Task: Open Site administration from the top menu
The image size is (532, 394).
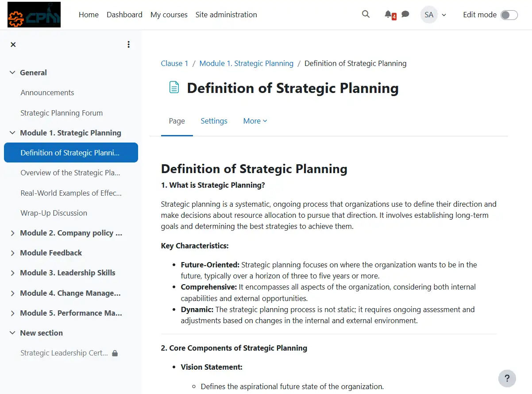Action: tap(226, 14)
